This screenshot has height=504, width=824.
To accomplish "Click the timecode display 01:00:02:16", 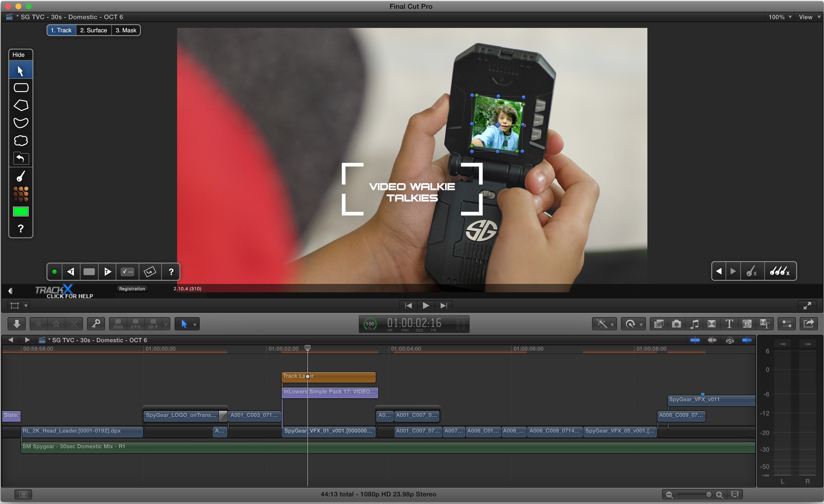I will click(414, 322).
